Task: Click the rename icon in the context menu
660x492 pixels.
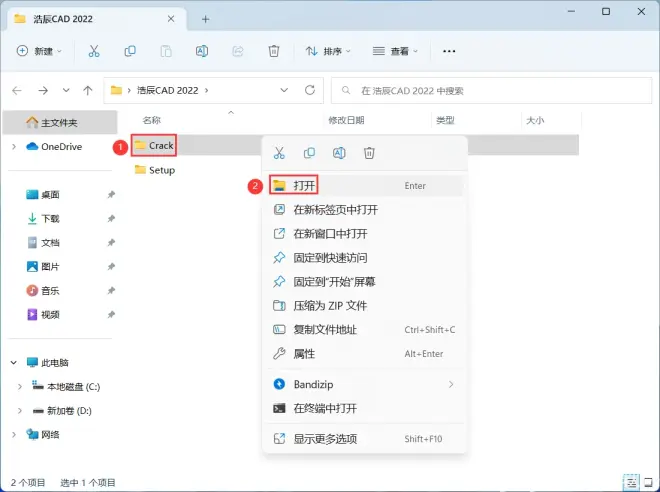Action: (x=339, y=153)
